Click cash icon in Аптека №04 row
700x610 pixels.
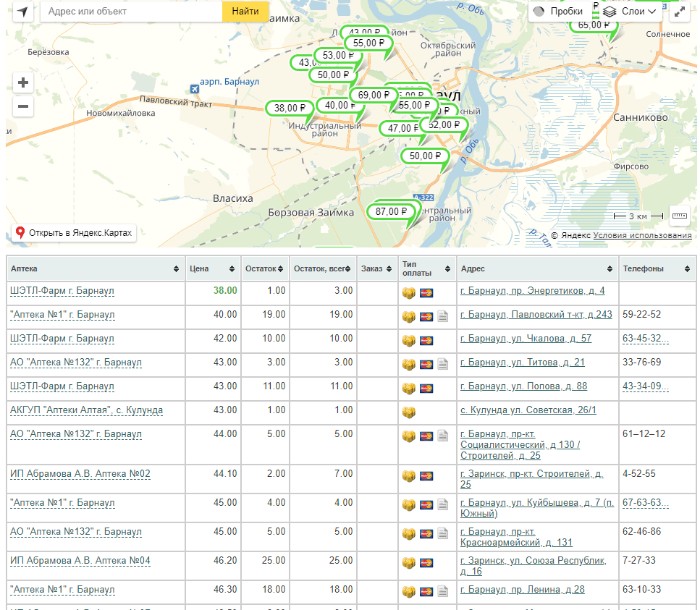coord(409,563)
